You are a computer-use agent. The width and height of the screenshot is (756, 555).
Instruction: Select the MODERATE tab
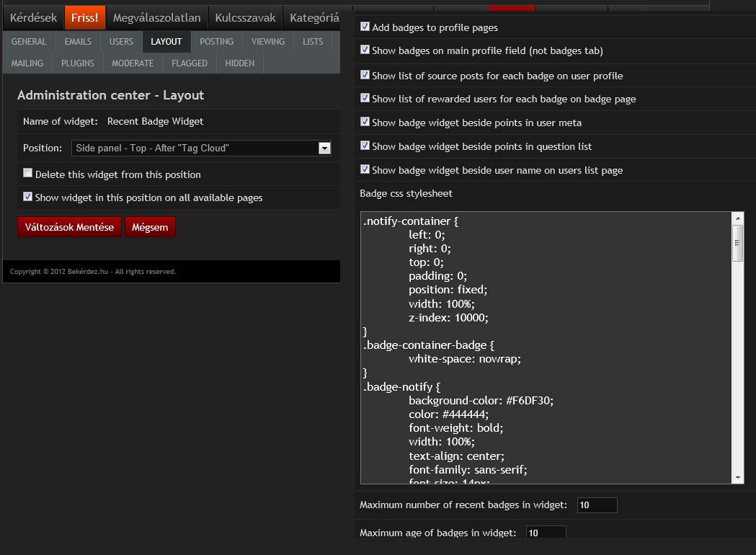coord(133,63)
